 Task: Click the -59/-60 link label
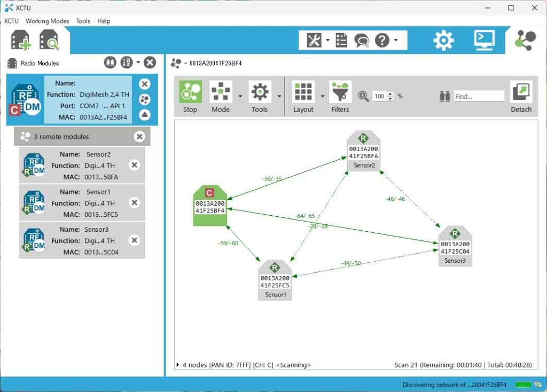(x=228, y=243)
